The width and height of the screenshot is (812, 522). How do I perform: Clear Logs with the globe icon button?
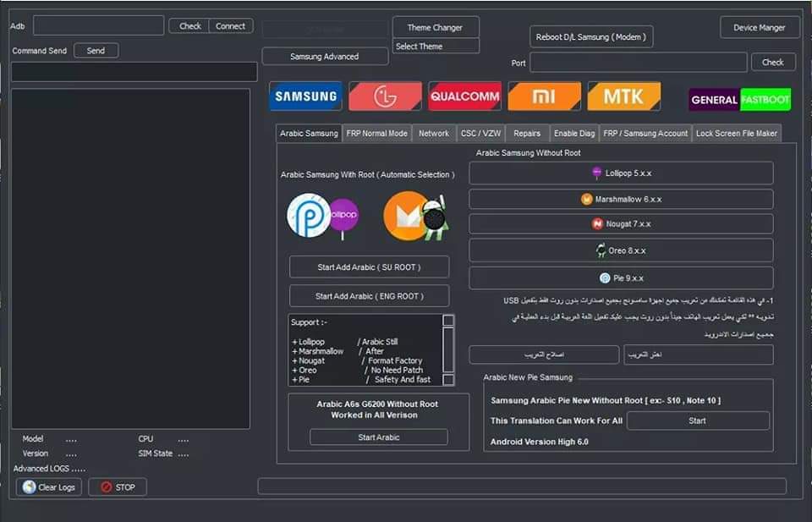click(49, 486)
